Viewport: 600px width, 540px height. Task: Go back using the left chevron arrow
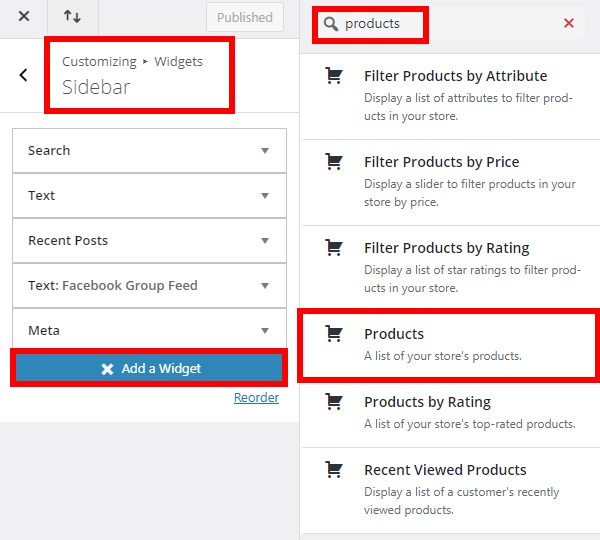point(23,75)
